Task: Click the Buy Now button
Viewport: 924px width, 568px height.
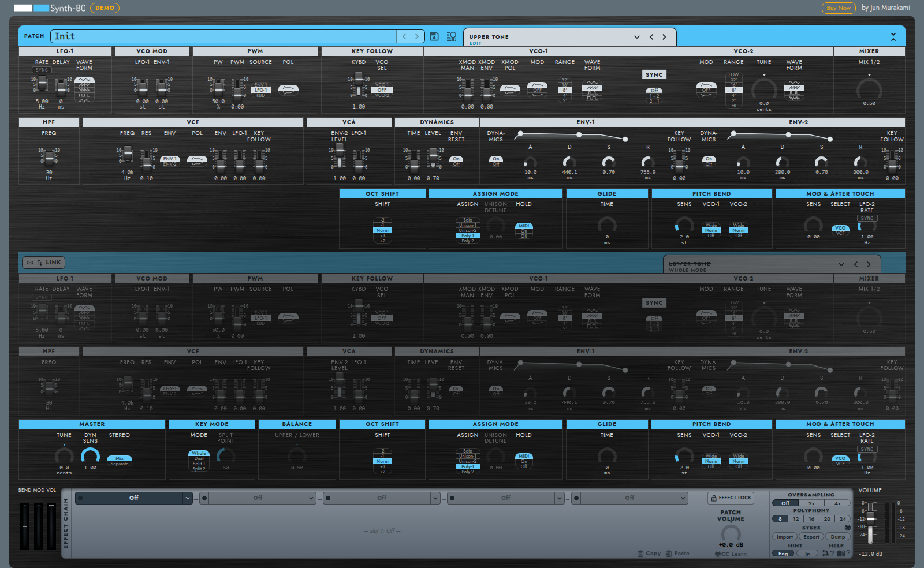Action: point(839,8)
